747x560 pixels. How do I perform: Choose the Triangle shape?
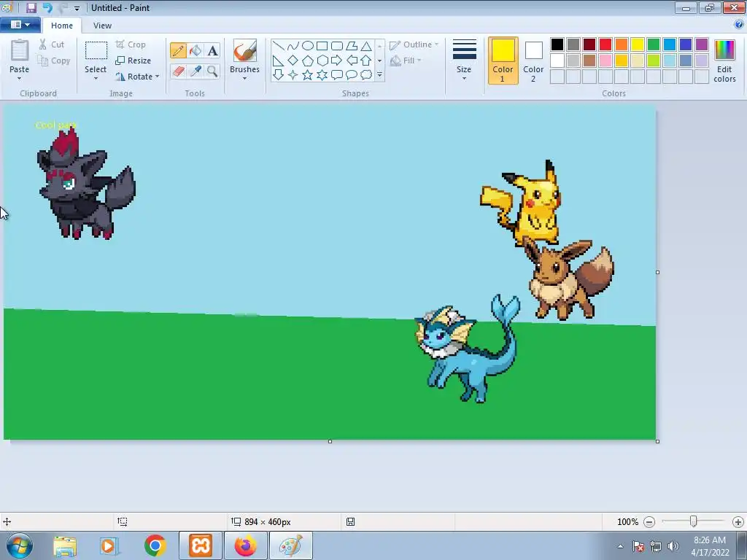coord(366,46)
